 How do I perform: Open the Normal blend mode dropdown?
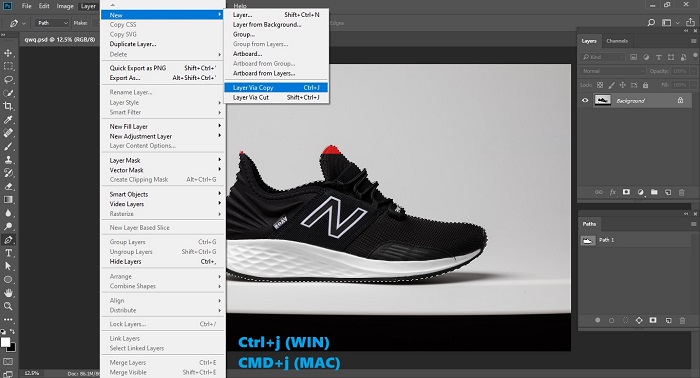click(613, 71)
